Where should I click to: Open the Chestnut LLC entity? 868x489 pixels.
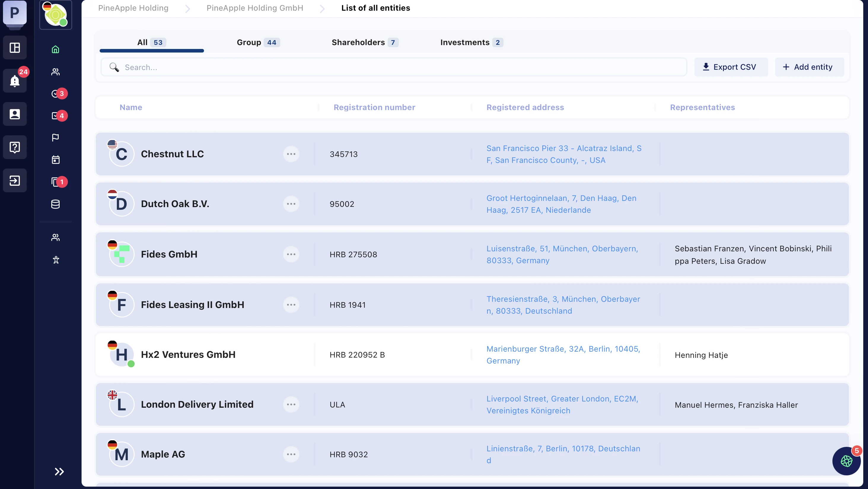click(172, 154)
